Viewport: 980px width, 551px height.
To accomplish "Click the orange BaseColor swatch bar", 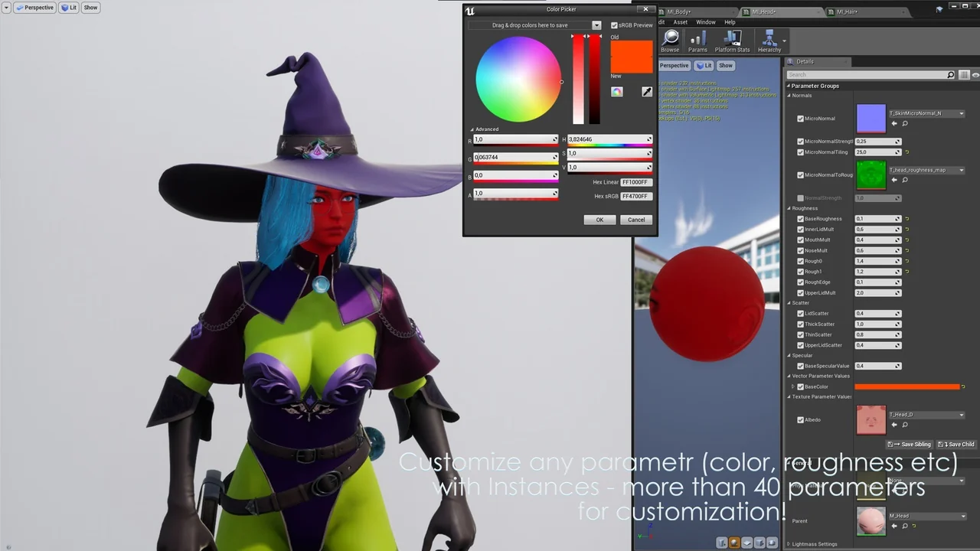I will click(x=906, y=387).
